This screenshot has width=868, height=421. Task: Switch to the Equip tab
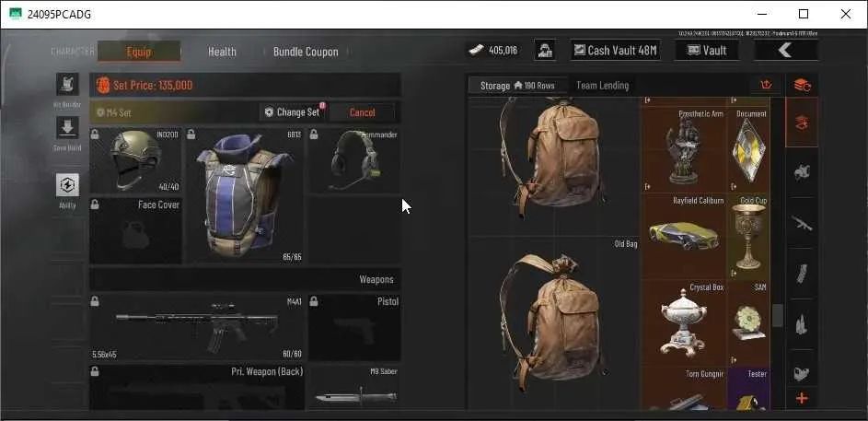tap(139, 52)
